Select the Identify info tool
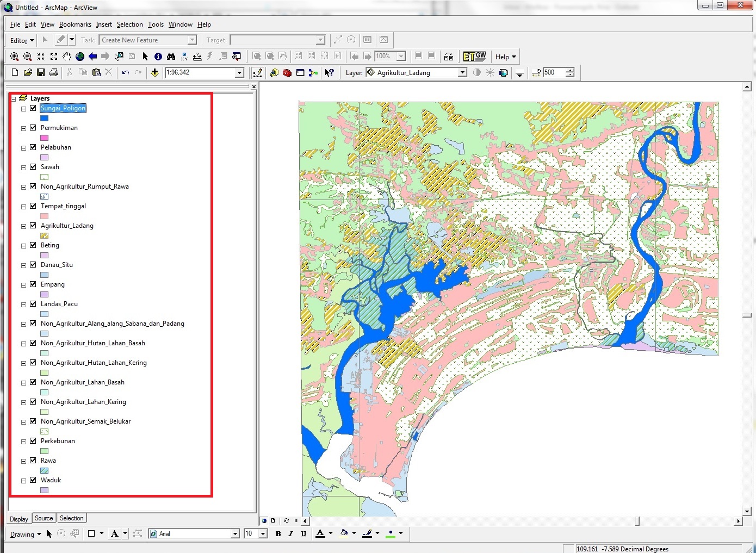Viewport: 756px width, 553px height. point(158,57)
